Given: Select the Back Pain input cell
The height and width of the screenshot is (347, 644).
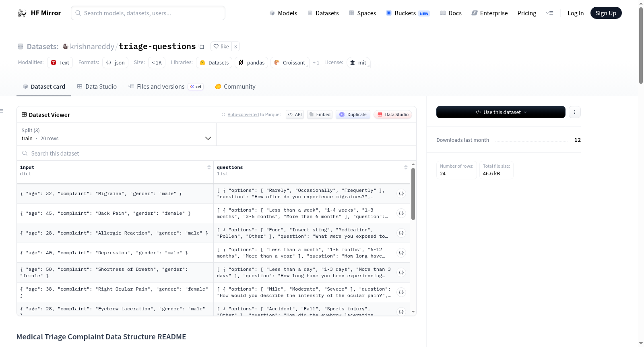Looking at the screenshot, I should click(115, 213).
